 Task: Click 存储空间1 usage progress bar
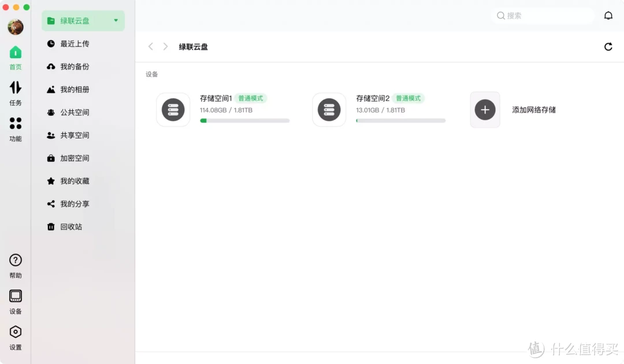tap(245, 121)
